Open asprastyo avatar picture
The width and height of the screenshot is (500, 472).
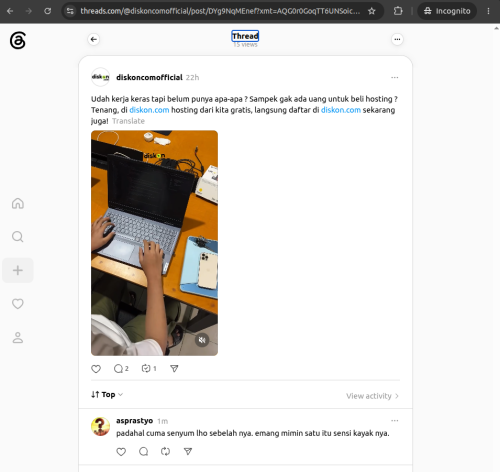click(100, 426)
